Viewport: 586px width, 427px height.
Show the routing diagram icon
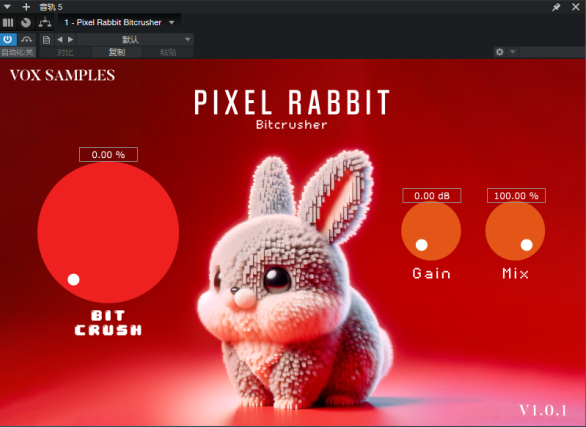tap(45, 23)
